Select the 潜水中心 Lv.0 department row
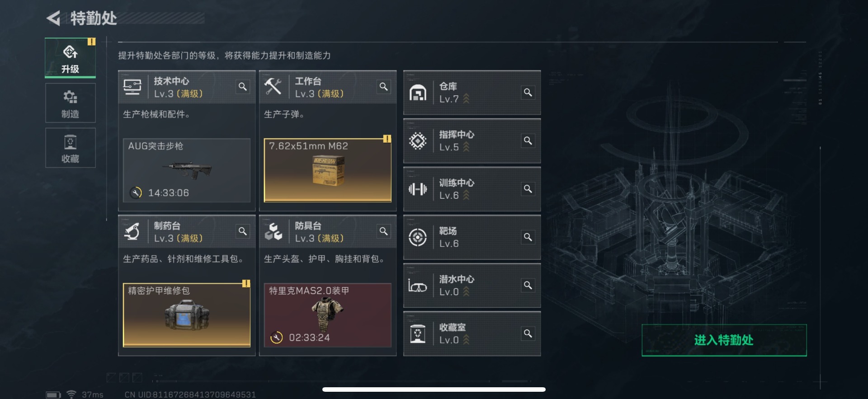The width and height of the screenshot is (868, 399). point(472,286)
